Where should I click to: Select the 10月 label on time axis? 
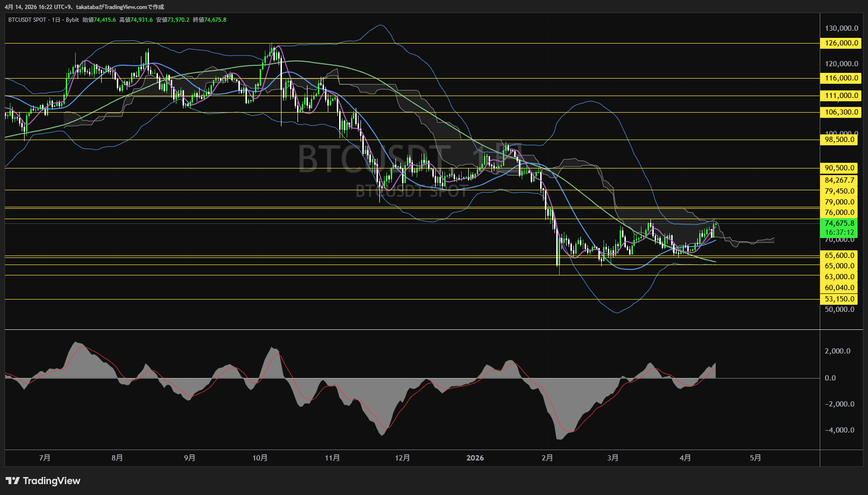pos(260,458)
